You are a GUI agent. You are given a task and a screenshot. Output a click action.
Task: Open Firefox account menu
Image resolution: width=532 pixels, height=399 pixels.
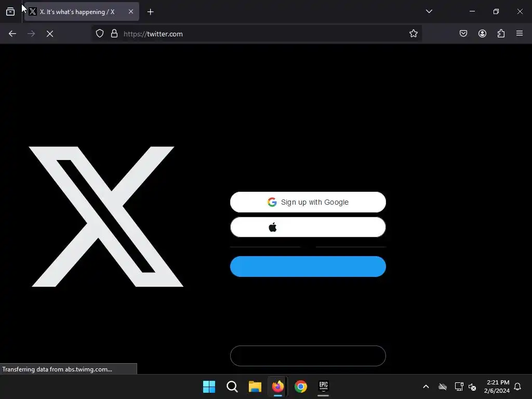482,34
